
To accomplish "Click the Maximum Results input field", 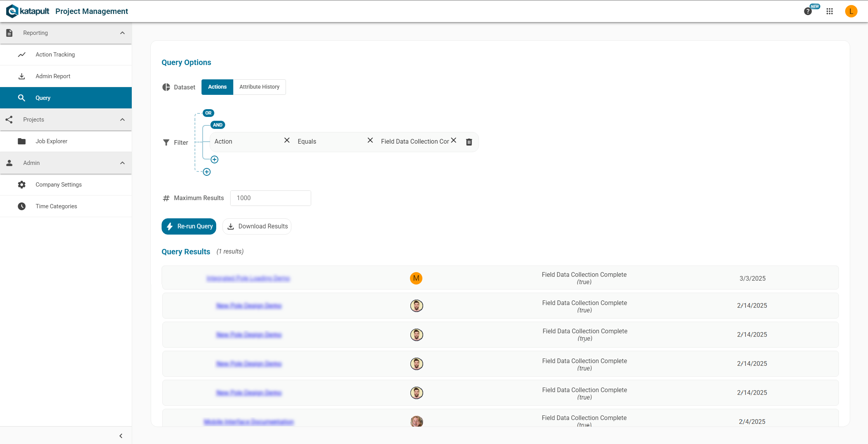I will pos(270,198).
